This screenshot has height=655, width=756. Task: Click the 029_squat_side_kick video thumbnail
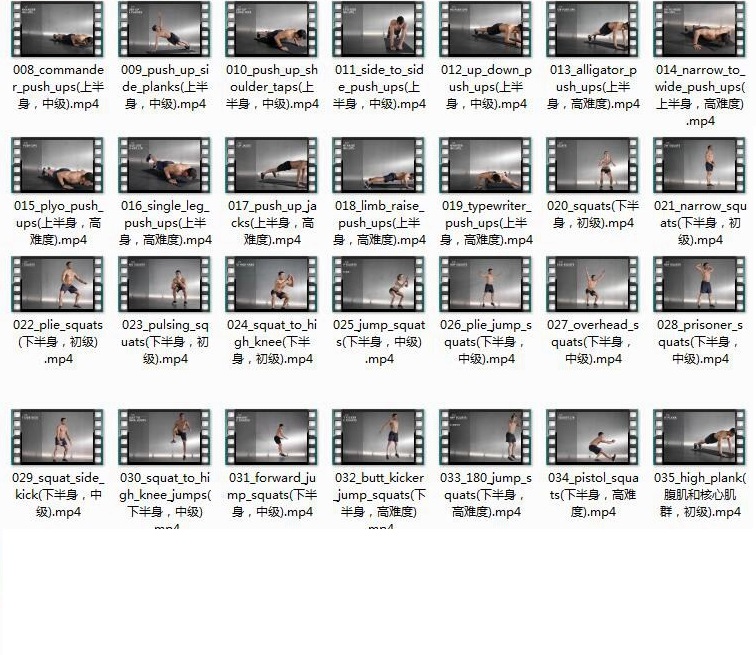[x=58, y=436]
